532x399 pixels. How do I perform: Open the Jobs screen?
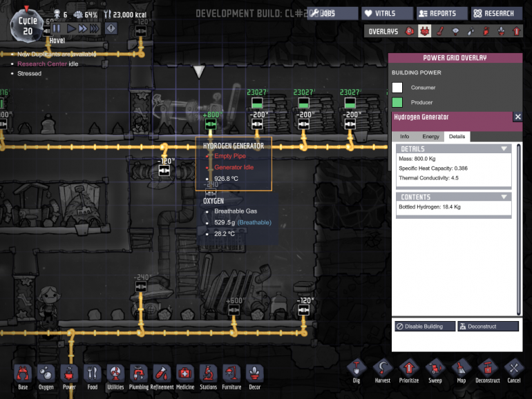click(332, 13)
